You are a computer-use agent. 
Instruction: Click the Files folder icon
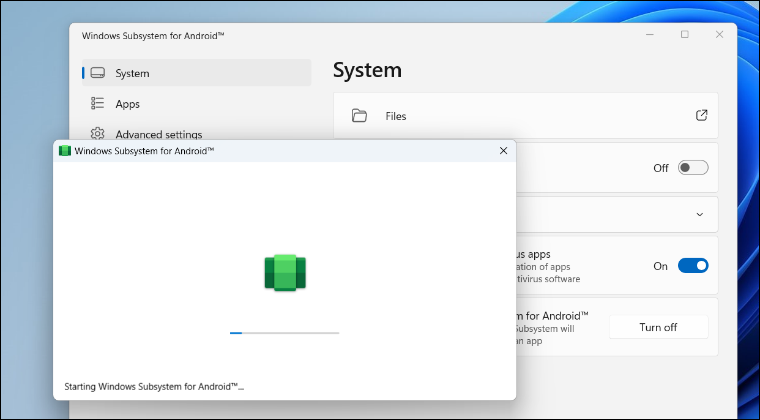pyautogui.click(x=359, y=116)
